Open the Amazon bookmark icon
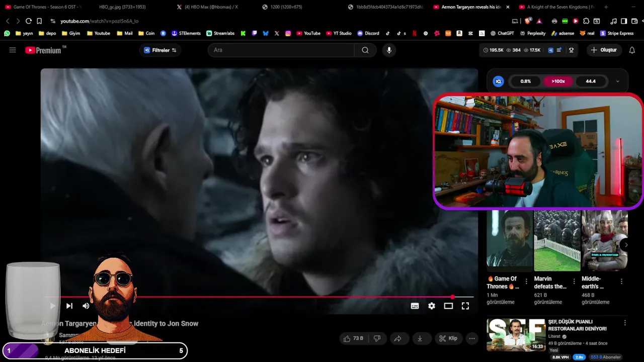Screen dimensions: 644x362 459,33
